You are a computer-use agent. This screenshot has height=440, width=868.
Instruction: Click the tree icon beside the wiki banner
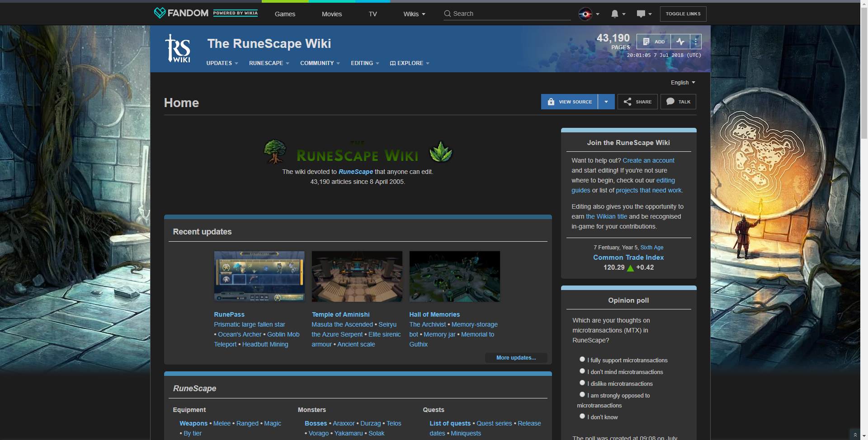tap(274, 151)
